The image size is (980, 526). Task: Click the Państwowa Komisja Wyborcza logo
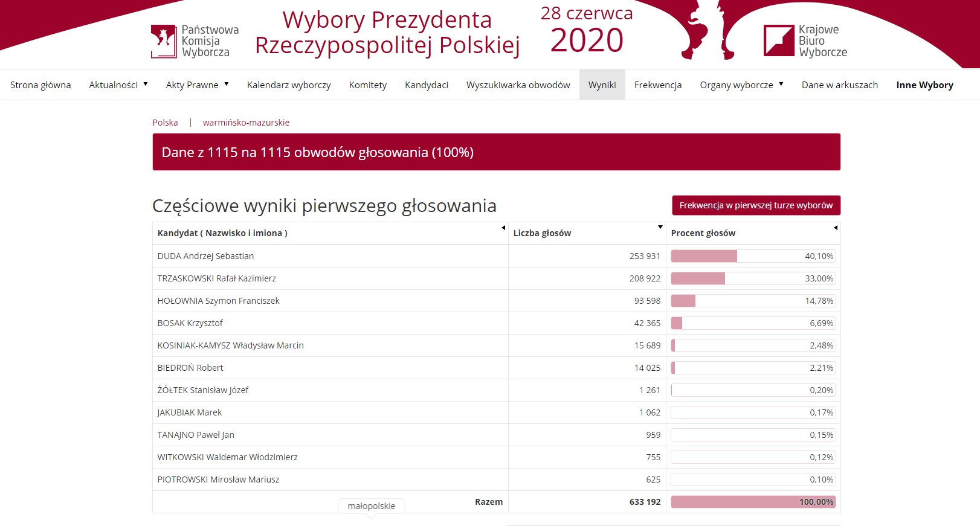click(195, 41)
